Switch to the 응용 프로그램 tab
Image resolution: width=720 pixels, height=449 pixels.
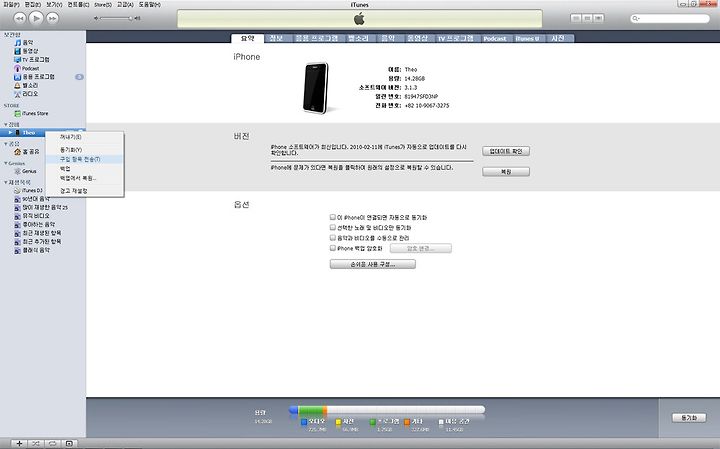pos(317,39)
